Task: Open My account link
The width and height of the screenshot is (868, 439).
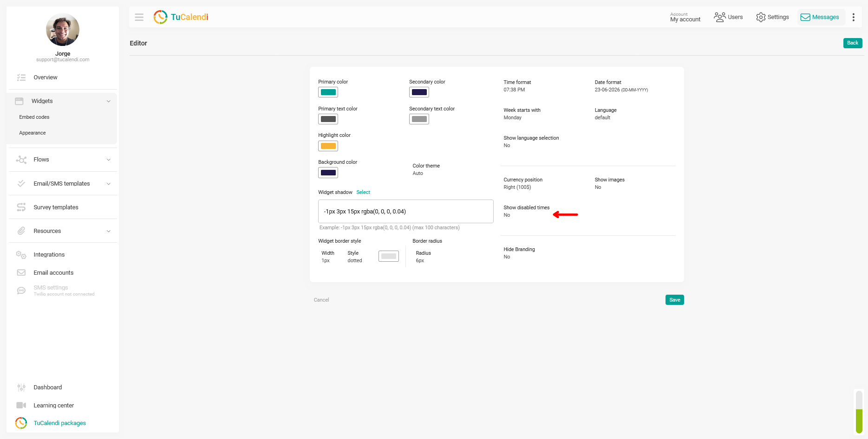Action: coord(685,18)
